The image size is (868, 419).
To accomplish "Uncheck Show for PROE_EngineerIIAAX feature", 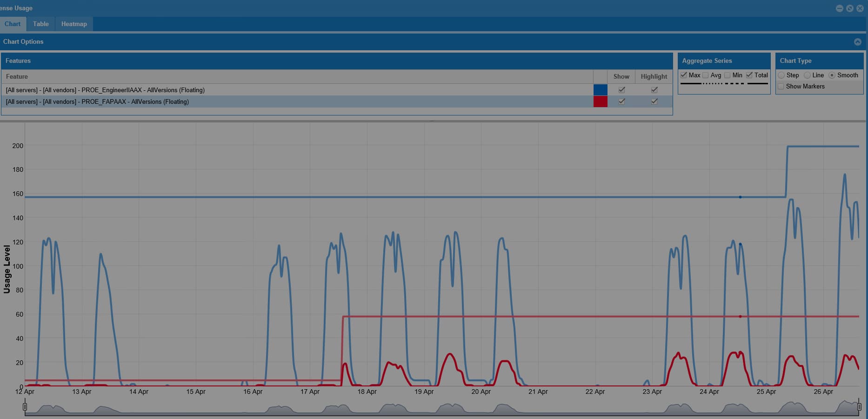I will pyautogui.click(x=621, y=90).
